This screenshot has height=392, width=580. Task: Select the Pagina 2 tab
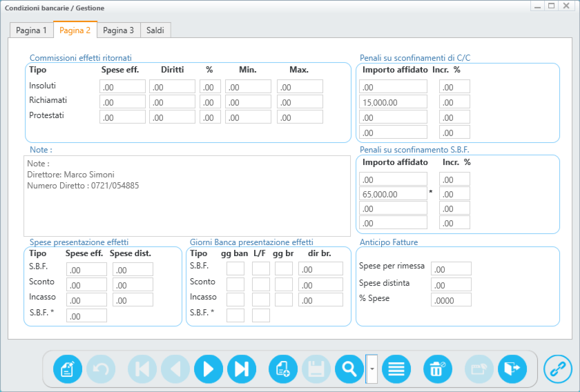click(75, 30)
